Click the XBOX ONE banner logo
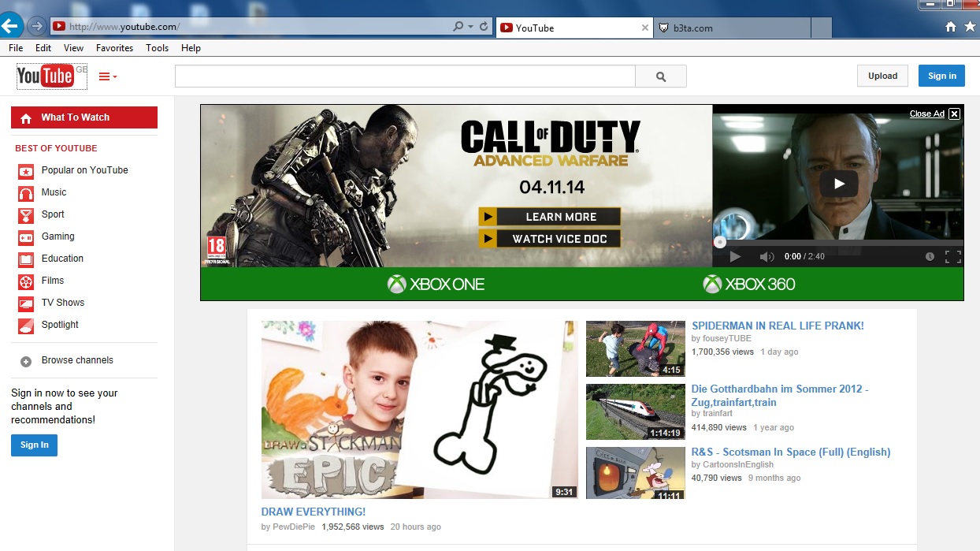 (x=436, y=285)
